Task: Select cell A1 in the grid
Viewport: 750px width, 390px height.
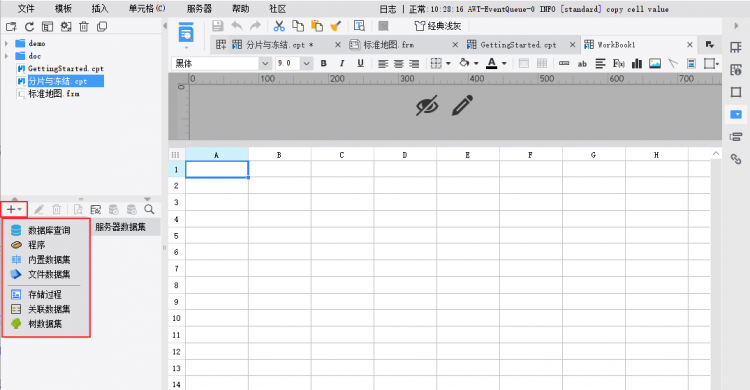Action: (x=217, y=169)
